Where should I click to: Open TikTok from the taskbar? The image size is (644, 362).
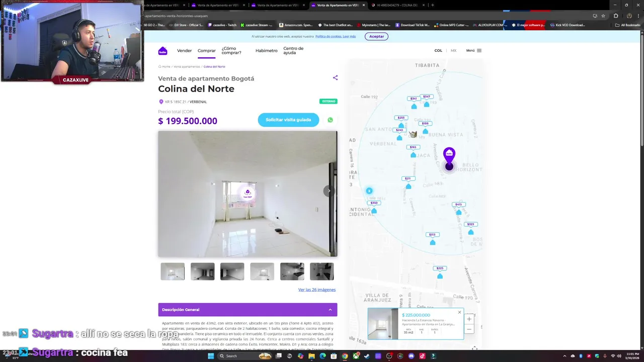422,356
